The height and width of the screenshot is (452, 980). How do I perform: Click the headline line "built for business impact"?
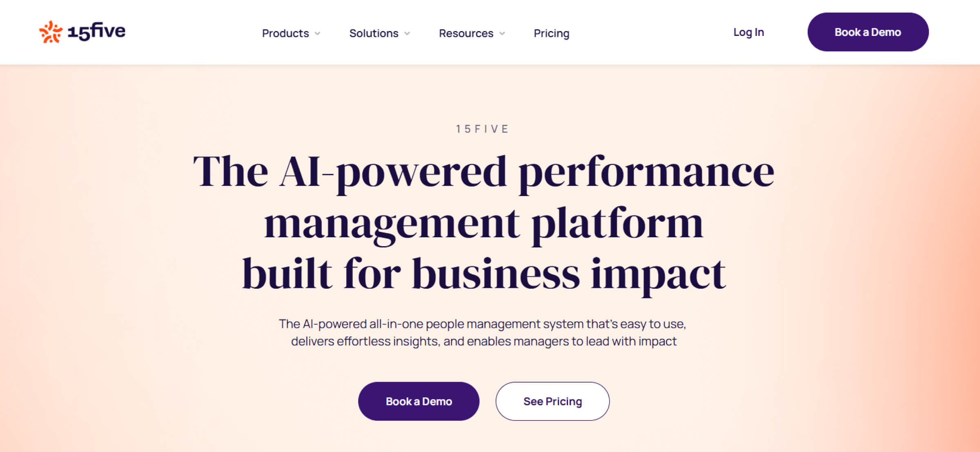point(483,274)
